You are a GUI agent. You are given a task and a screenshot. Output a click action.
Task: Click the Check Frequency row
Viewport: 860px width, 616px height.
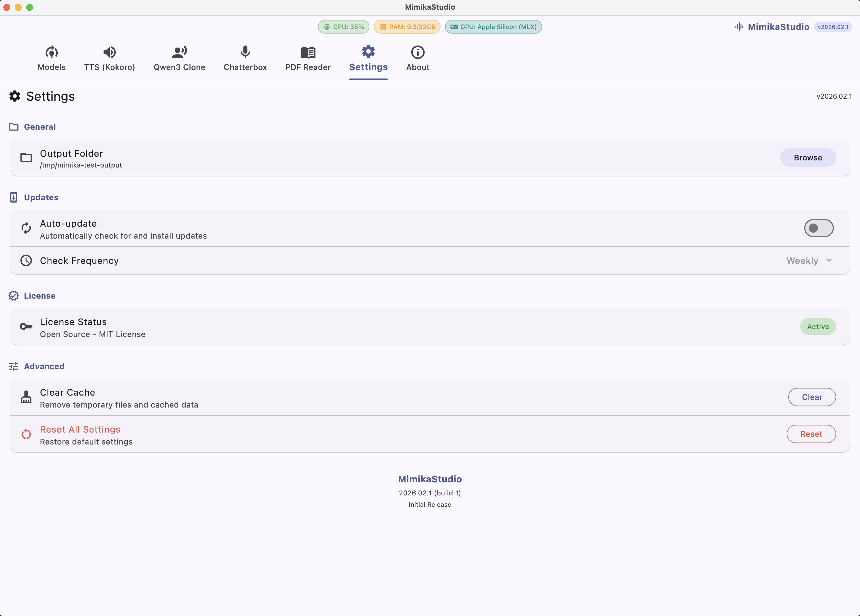pyautogui.click(x=379, y=261)
